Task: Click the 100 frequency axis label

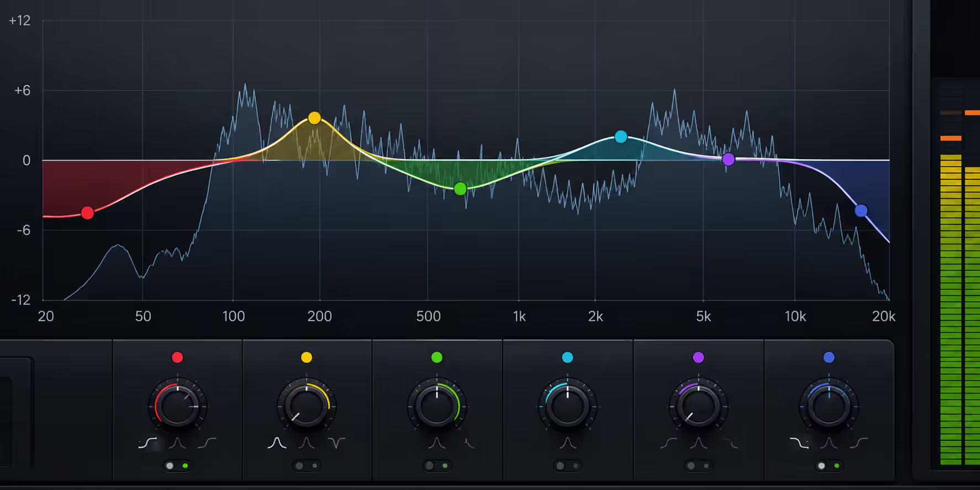Action: point(233,316)
